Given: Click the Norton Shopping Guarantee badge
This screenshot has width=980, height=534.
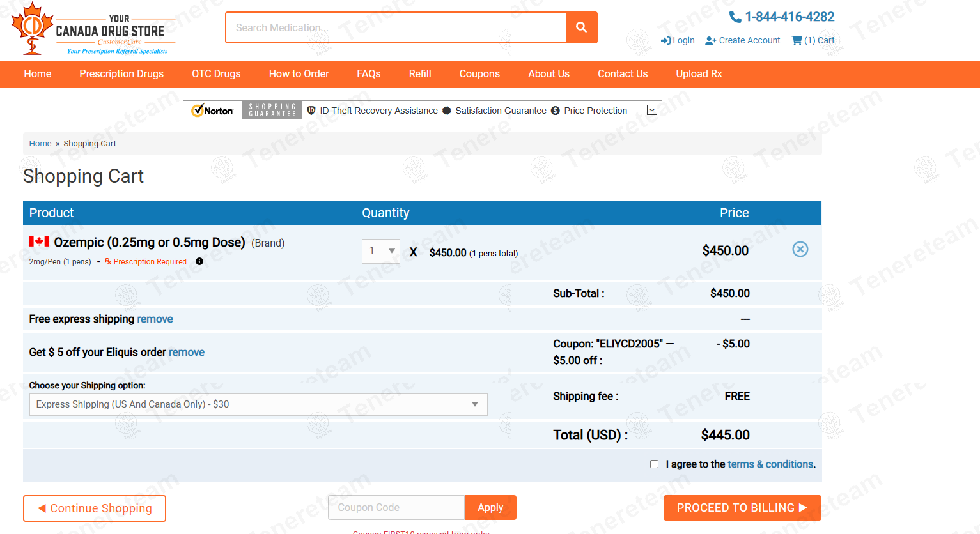Looking at the screenshot, I should 244,110.
